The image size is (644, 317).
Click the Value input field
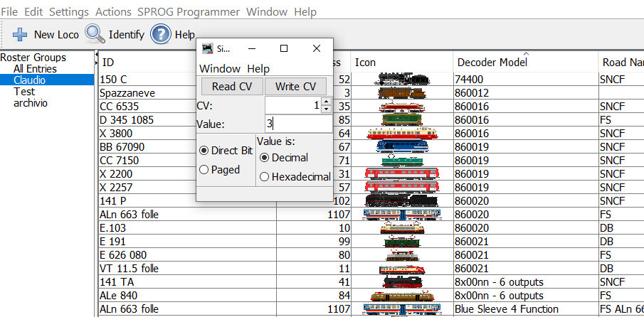pyautogui.click(x=298, y=124)
